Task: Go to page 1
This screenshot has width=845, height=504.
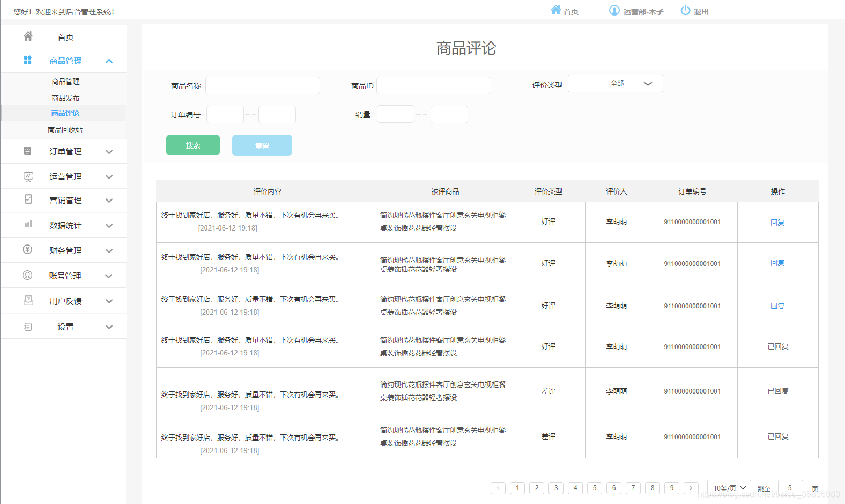Action: tap(517, 488)
